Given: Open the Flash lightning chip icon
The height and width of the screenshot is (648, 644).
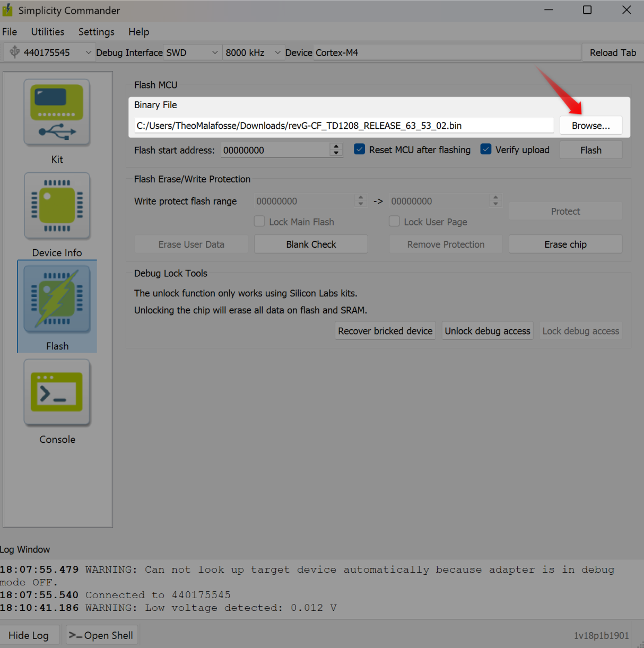Looking at the screenshot, I should pyautogui.click(x=57, y=299).
